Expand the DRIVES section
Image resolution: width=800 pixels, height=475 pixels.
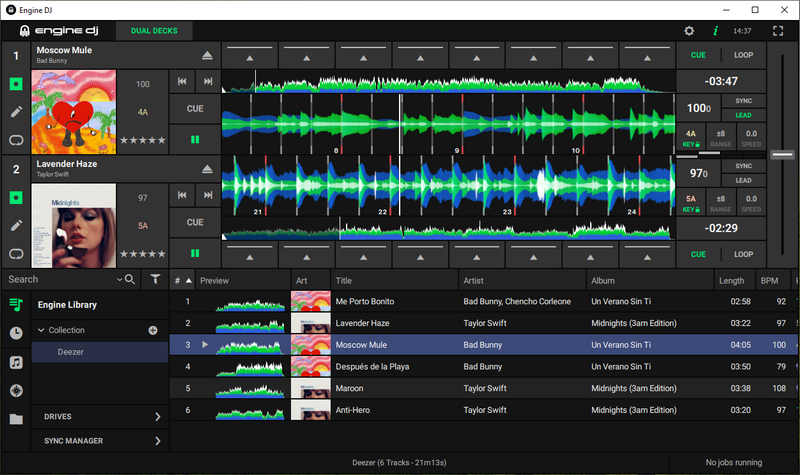100,417
